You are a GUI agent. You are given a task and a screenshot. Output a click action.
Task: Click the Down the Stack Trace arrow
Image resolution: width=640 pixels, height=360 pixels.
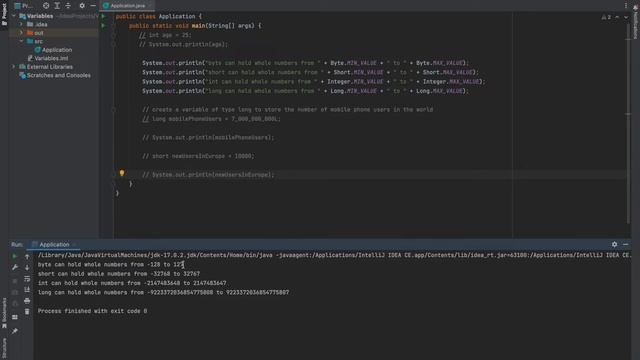[27, 268]
